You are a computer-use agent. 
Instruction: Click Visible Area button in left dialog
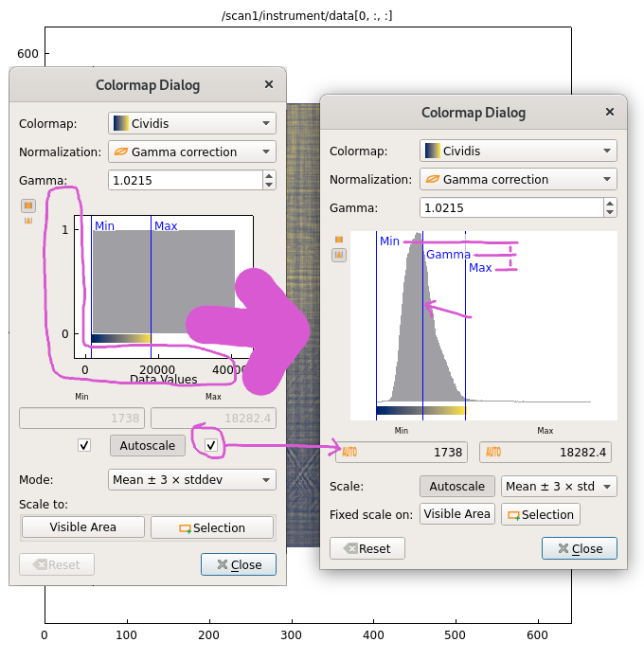point(83,527)
